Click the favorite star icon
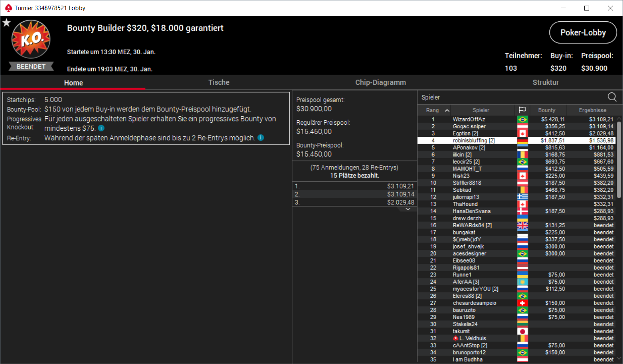This screenshot has height=364, width=623. pyautogui.click(x=6, y=23)
